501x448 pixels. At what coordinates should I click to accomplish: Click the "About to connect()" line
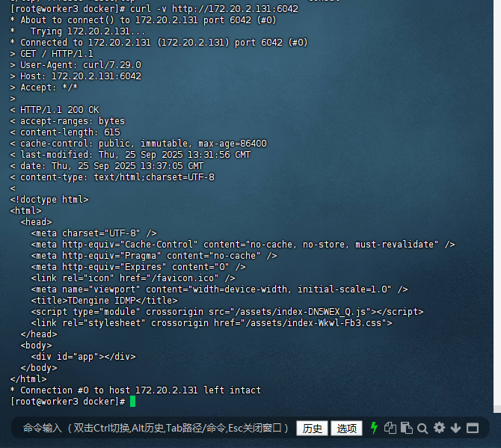click(143, 20)
